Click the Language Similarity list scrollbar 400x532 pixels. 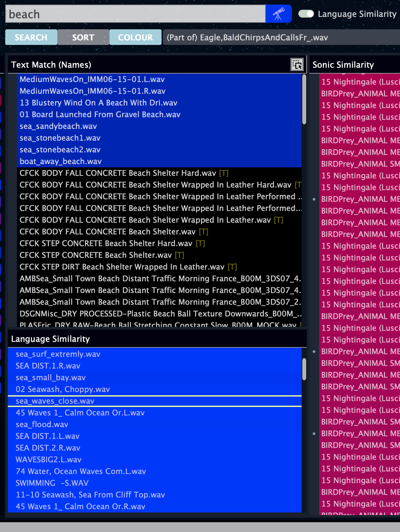[304, 369]
